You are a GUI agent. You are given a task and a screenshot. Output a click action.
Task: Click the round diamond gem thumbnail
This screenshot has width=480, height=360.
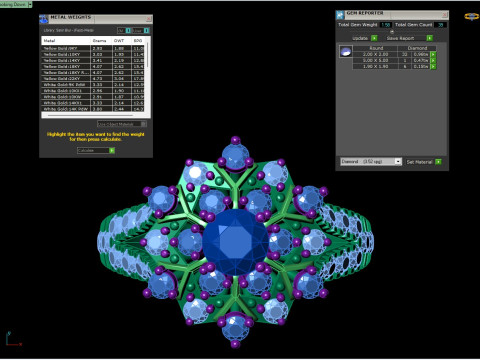(346, 52)
